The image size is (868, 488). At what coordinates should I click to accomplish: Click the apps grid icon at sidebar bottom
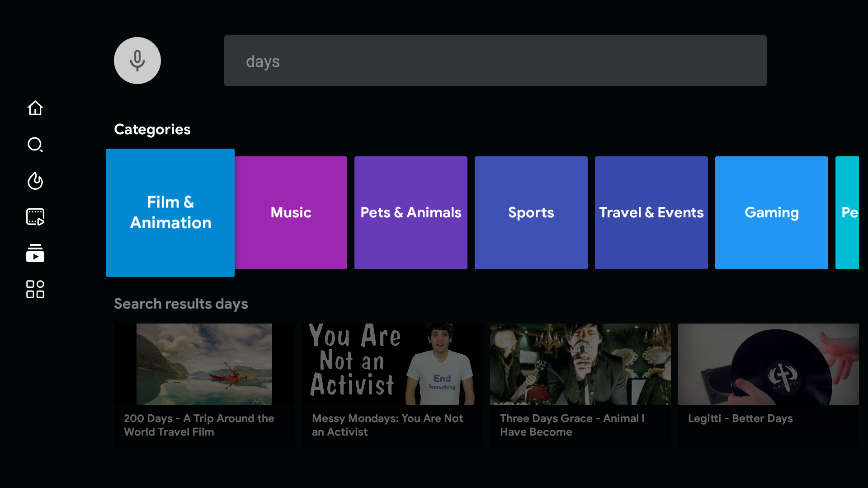click(35, 289)
